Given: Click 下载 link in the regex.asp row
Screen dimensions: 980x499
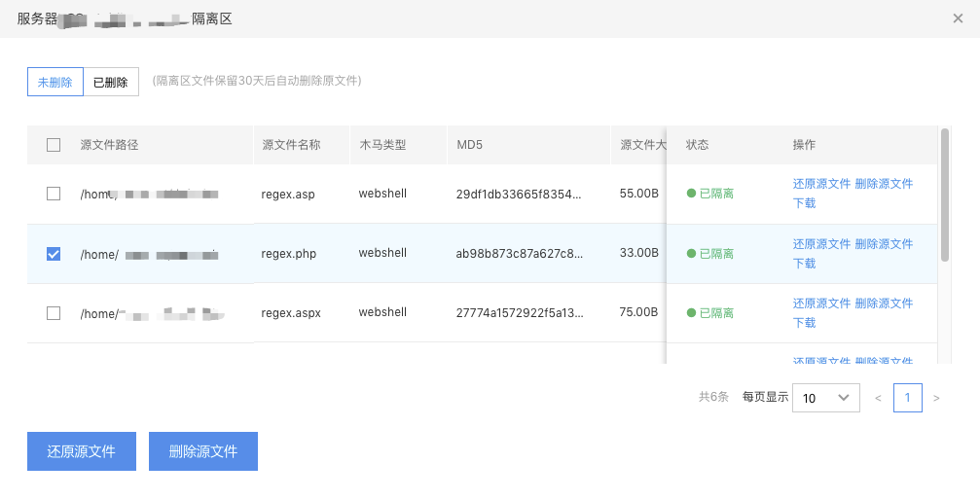Looking at the screenshot, I should click(x=805, y=203).
